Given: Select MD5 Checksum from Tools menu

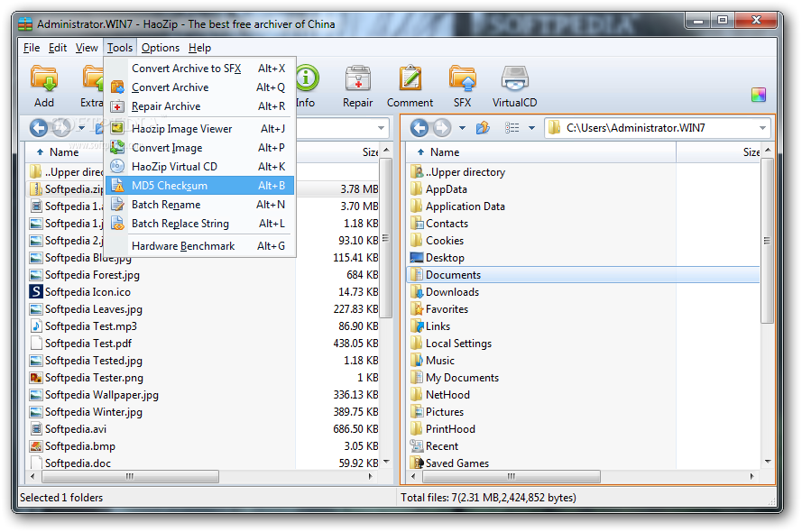Looking at the screenshot, I should coord(199,186).
